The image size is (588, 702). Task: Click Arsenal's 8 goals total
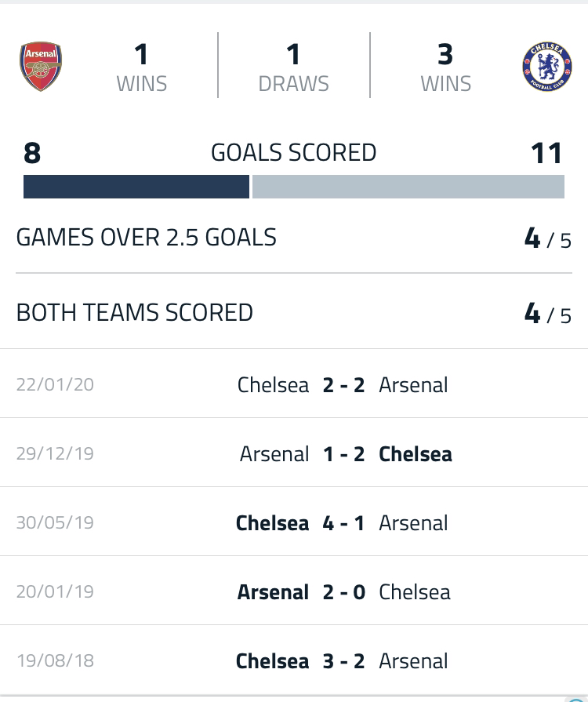(32, 153)
